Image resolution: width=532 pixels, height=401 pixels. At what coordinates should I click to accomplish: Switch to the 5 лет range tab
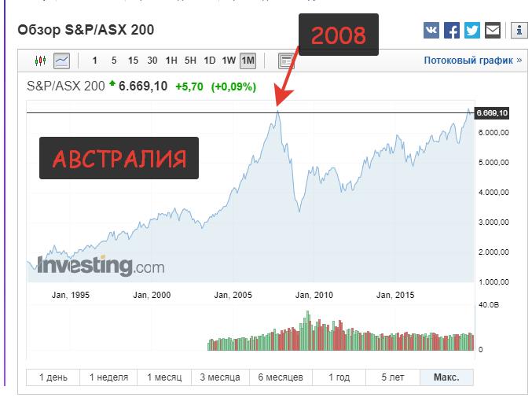coord(394,377)
